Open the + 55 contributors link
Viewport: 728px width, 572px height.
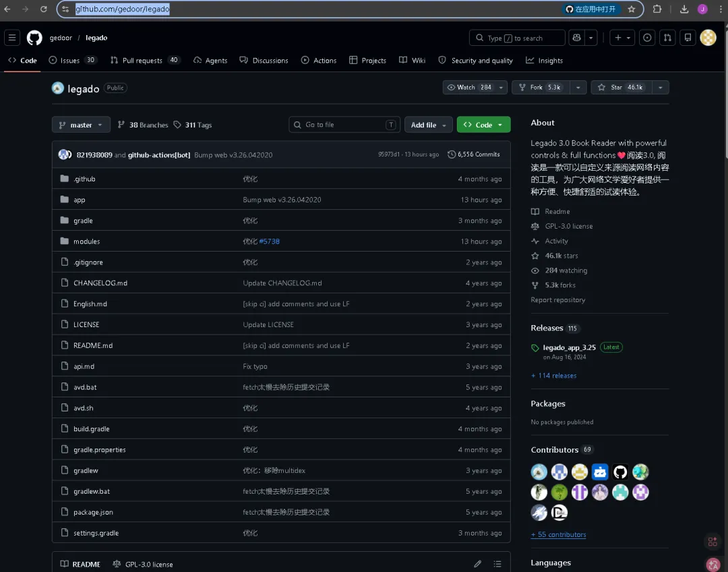pyautogui.click(x=559, y=535)
